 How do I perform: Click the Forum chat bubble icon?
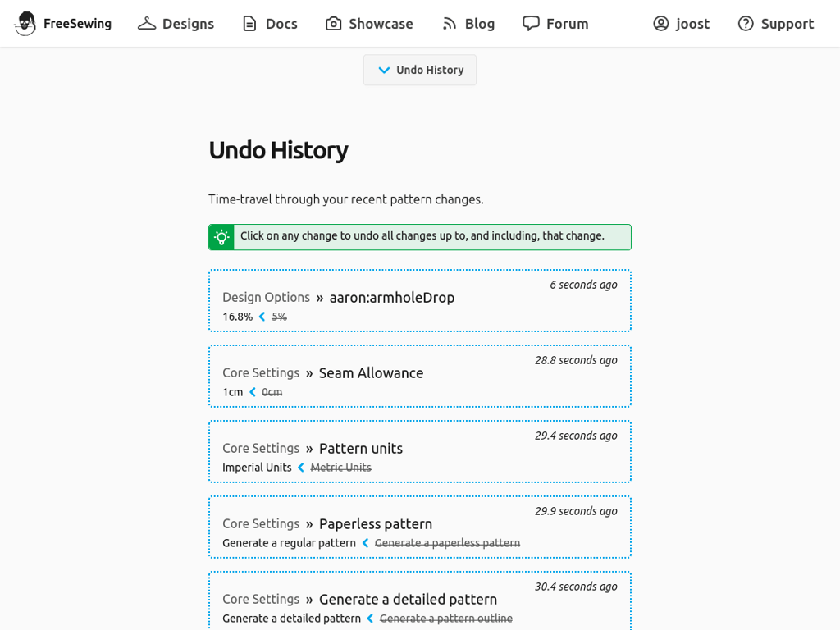[531, 24]
